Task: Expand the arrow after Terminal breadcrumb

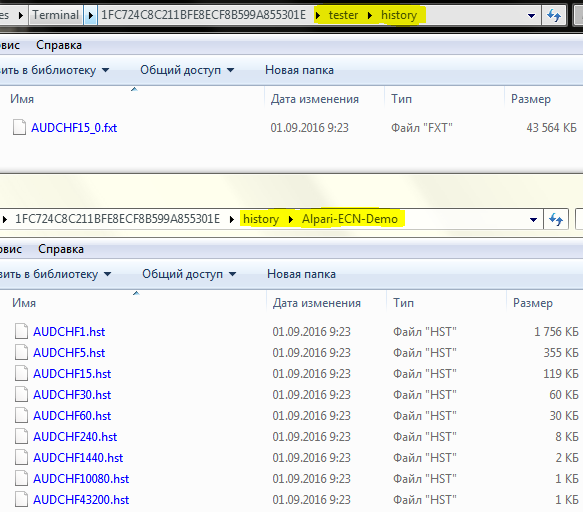Action: coord(90,15)
